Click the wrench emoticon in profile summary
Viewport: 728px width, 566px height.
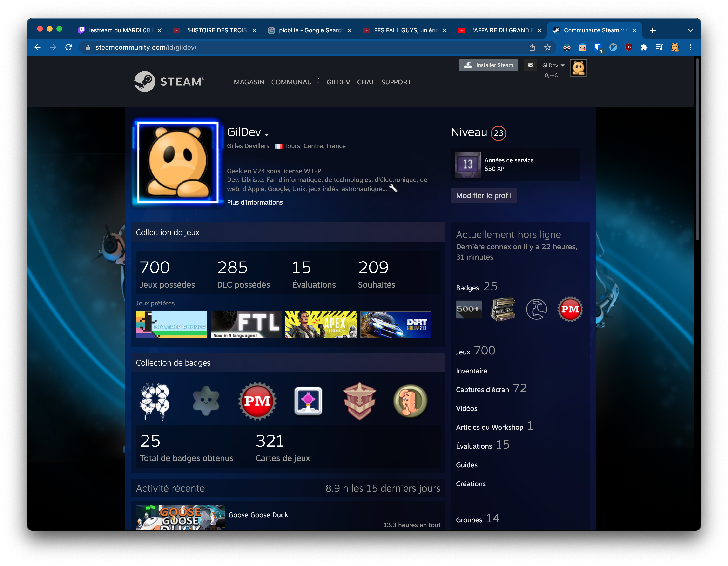coord(393,188)
